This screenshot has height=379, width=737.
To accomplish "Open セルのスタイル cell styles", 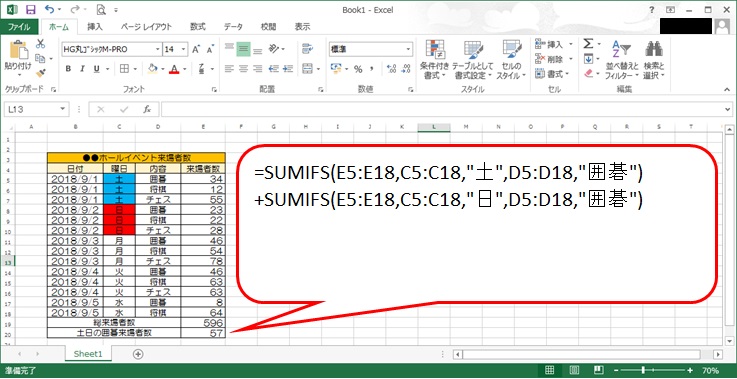I will pos(511,59).
